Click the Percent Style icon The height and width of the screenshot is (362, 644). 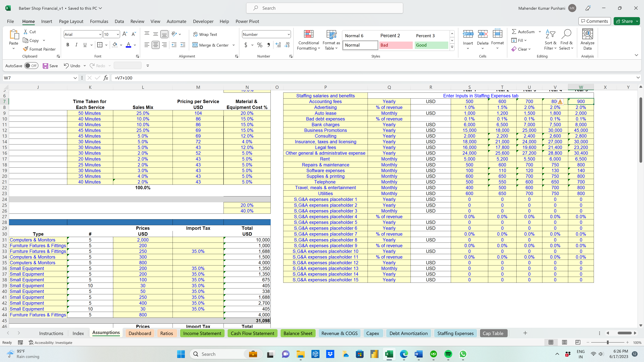point(260,45)
